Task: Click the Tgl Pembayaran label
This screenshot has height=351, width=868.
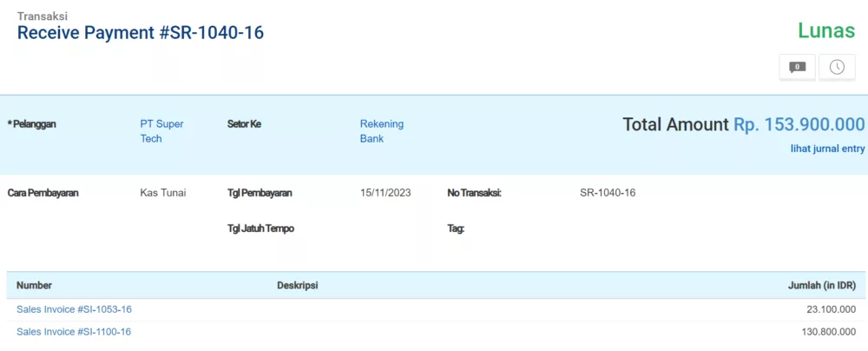Action: tap(260, 193)
